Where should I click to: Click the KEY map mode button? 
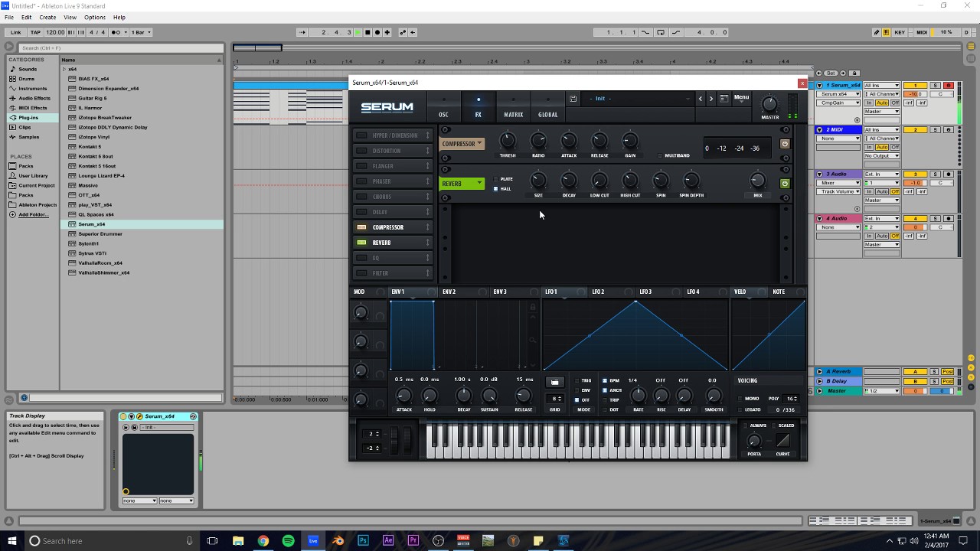pos(900,32)
